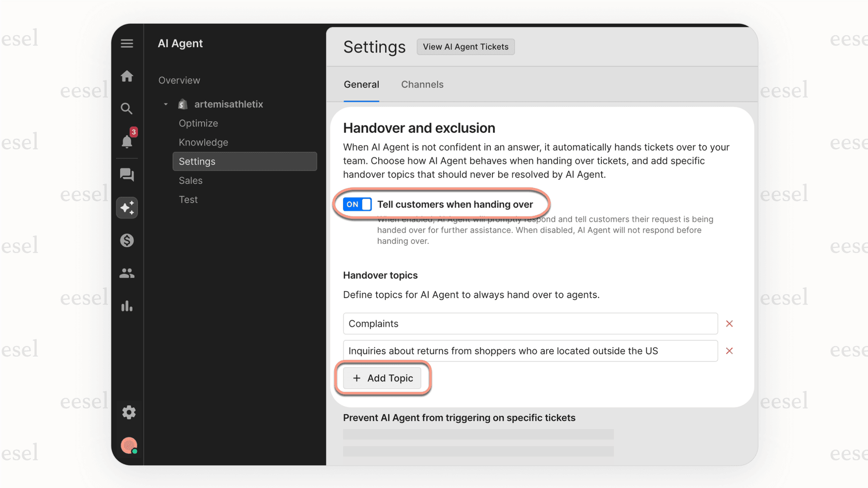Delete the inquiries about returns topic

[x=730, y=351]
